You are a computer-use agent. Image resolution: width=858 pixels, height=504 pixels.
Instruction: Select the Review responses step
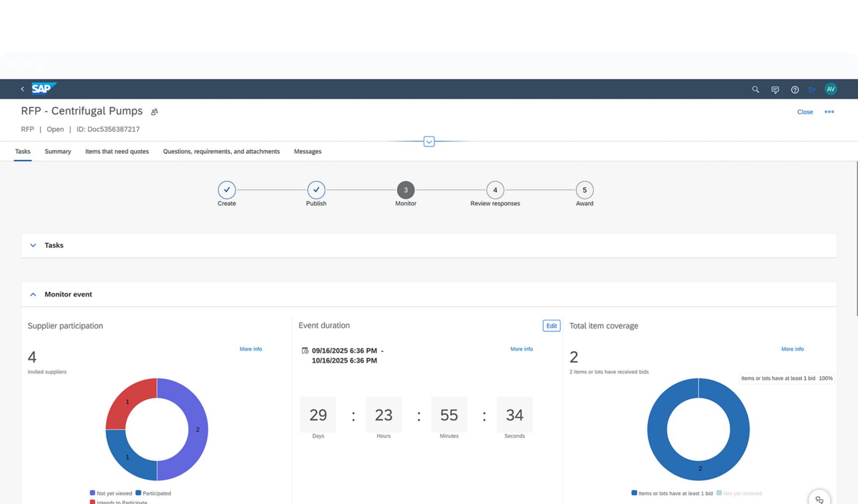495,190
